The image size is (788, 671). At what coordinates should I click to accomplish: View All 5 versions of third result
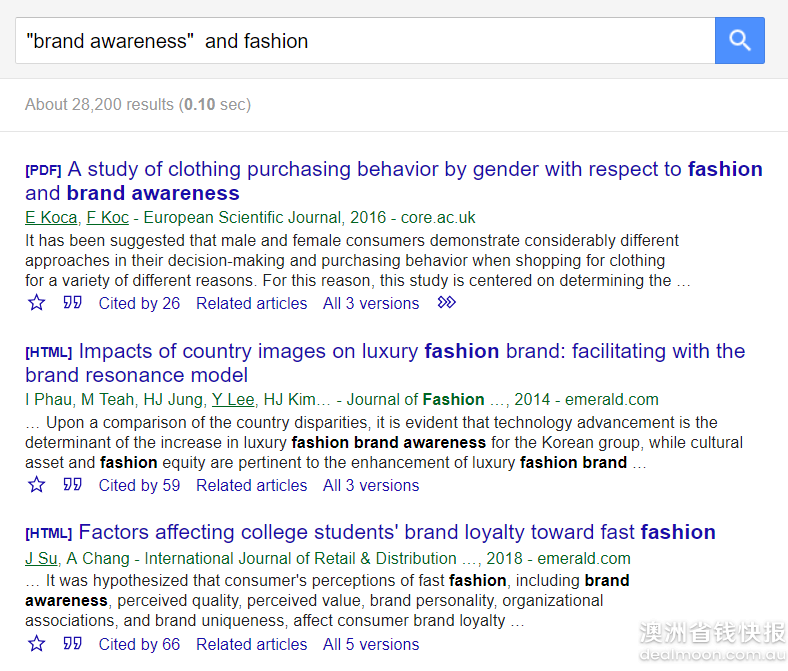point(371,644)
